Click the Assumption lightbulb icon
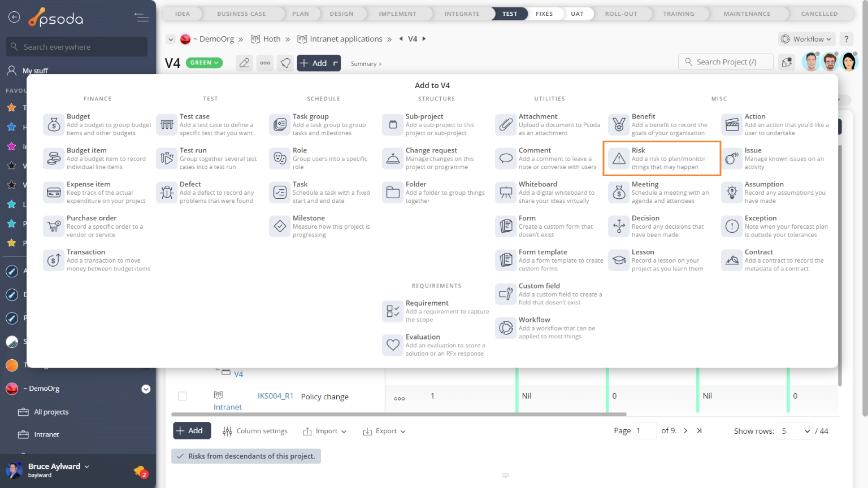868x488 pixels. click(x=732, y=193)
